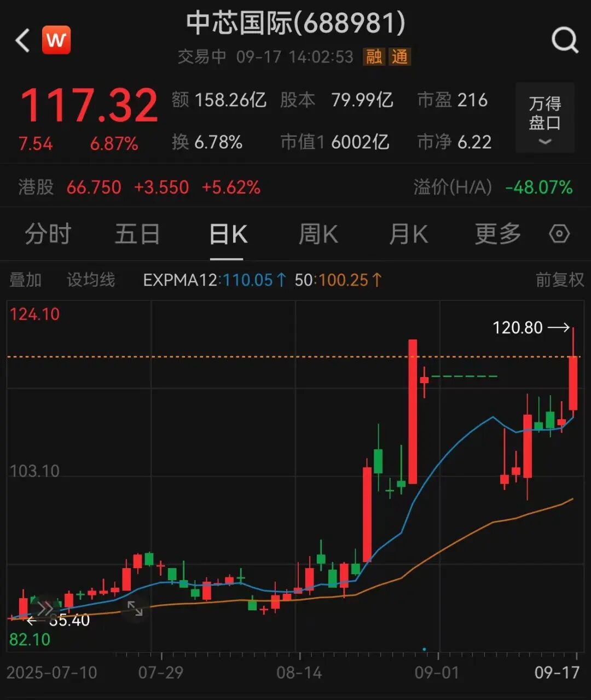Tap the 交易中 trading status text
The height and width of the screenshot is (700, 591).
click(202, 56)
